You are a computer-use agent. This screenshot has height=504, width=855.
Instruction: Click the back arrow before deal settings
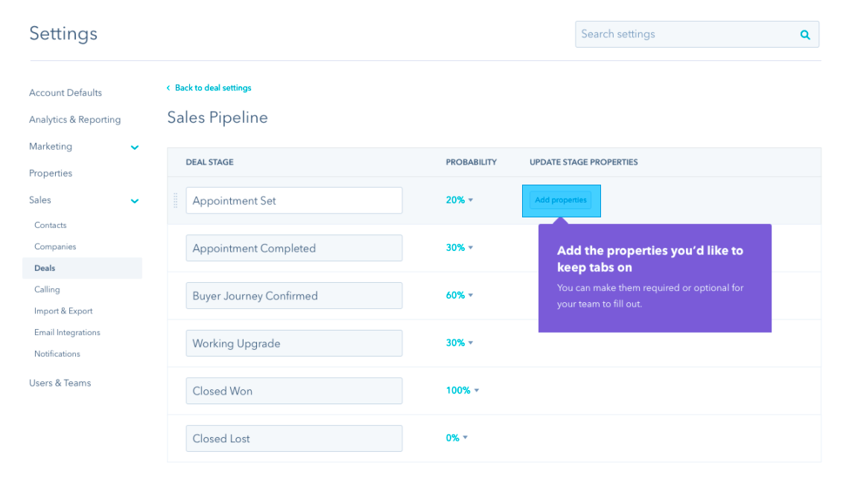(168, 88)
